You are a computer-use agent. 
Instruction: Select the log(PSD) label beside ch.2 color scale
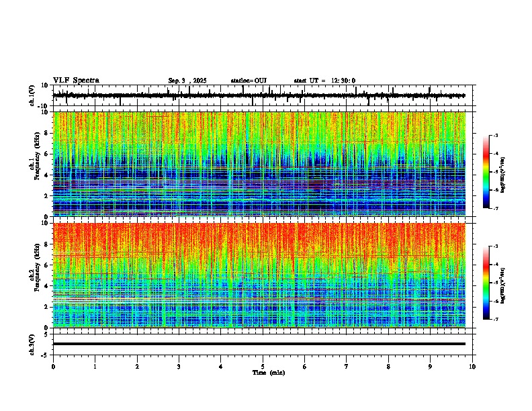502,286
